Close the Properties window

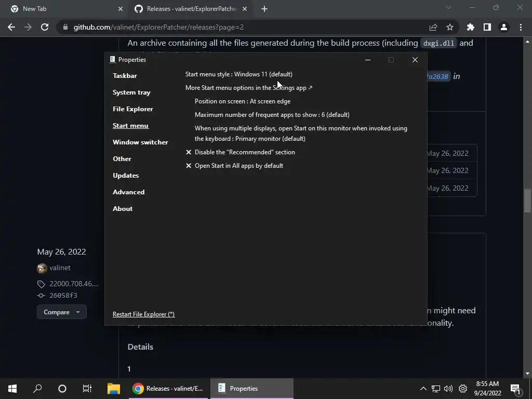[415, 60]
